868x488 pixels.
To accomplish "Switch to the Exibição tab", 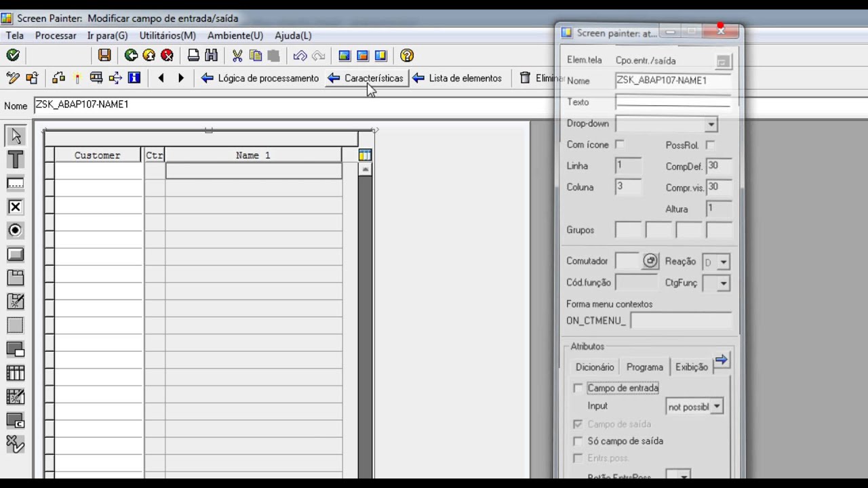I will click(692, 367).
